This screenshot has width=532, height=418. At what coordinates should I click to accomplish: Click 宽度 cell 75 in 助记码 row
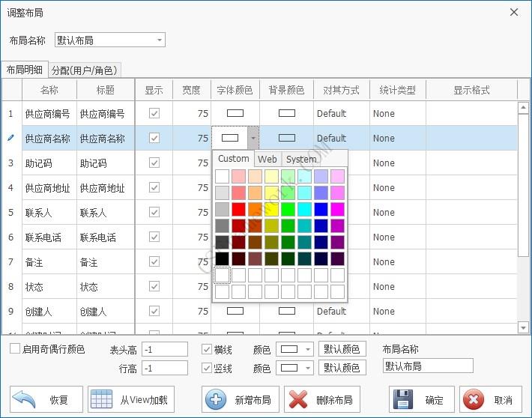tap(192, 163)
